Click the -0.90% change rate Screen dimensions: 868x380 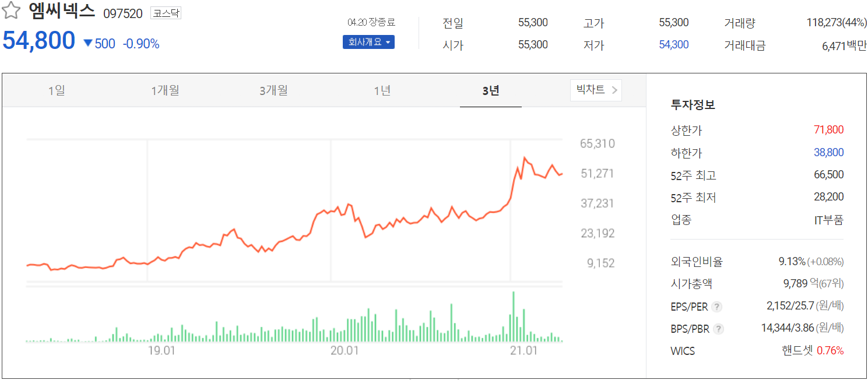click(x=140, y=44)
